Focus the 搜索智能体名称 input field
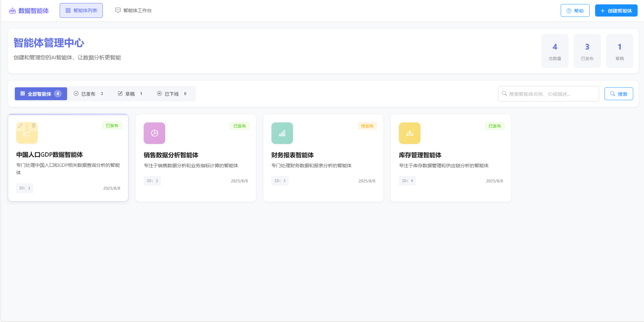Image resolution: width=644 pixels, height=322 pixels. 552,94
